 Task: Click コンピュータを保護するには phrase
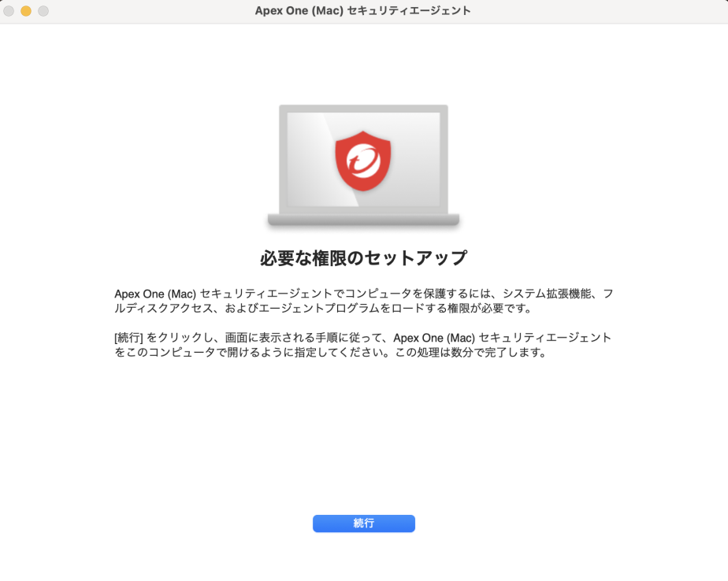click(x=418, y=294)
